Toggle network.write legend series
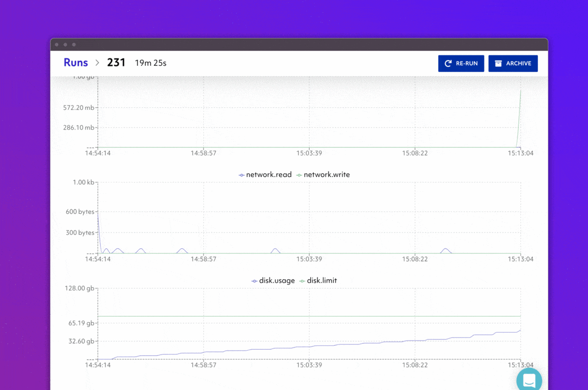The width and height of the screenshot is (588, 390). (323, 175)
